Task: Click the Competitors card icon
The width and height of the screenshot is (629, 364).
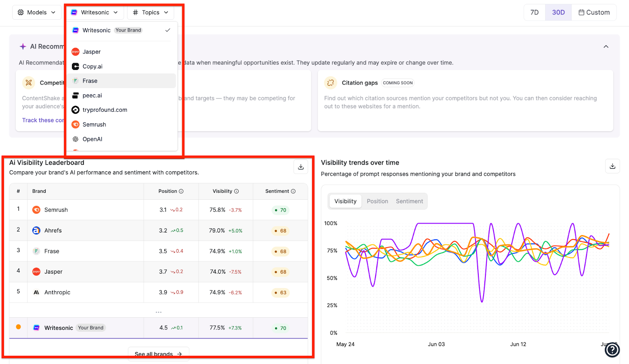Action: tap(29, 83)
